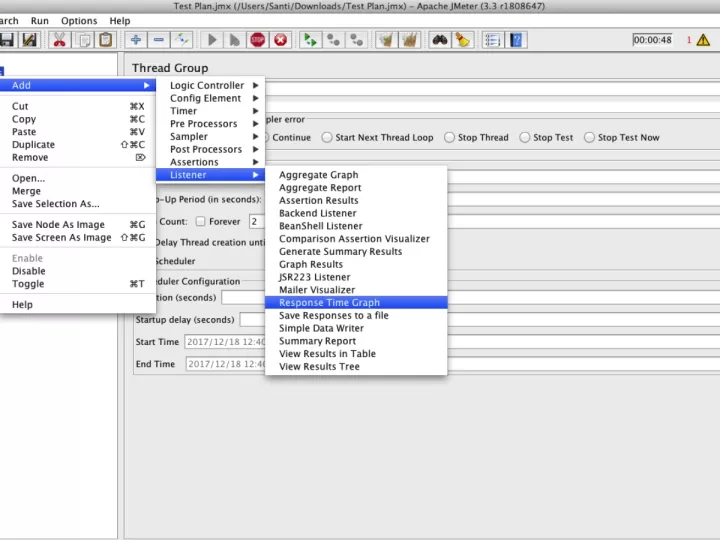Image resolution: width=720 pixels, height=540 pixels.
Task: Select the Stop Thread radio button
Action: pyautogui.click(x=451, y=138)
